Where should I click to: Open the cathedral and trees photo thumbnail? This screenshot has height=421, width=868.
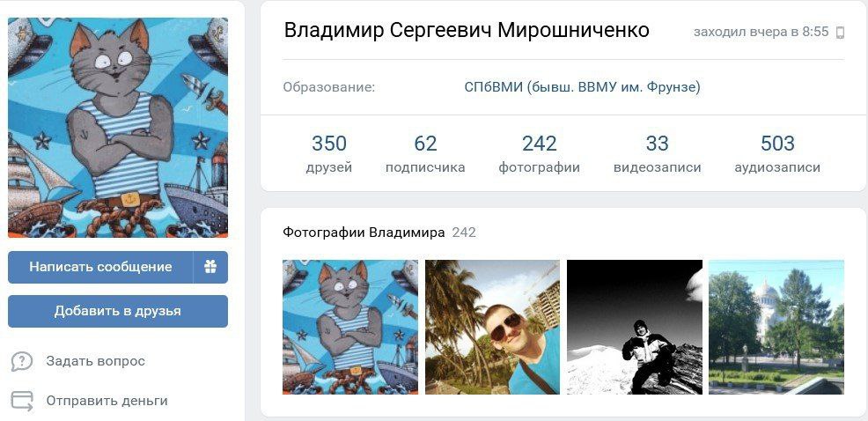tap(776, 327)
